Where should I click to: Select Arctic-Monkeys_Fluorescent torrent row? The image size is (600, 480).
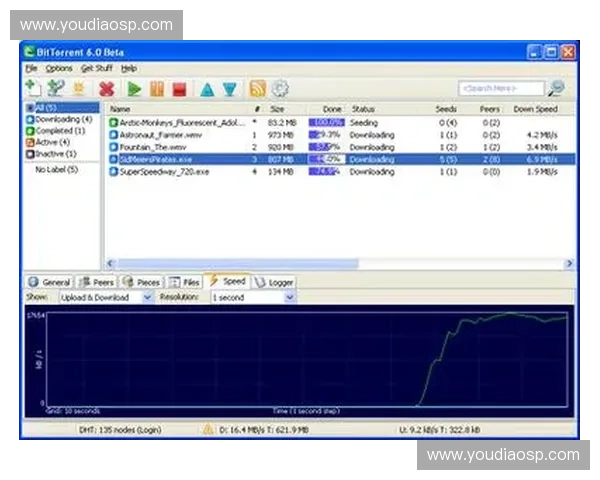click(x=341, y=123)
